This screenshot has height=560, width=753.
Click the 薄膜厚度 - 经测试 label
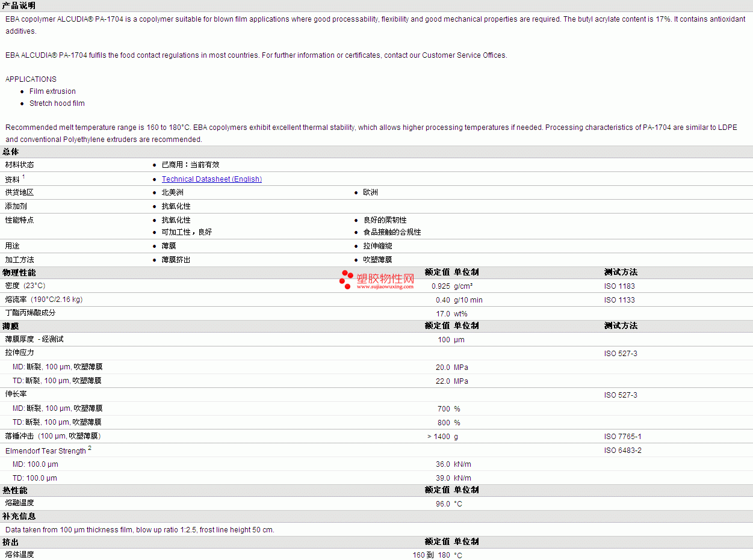pyautogui.click(x=34, y=339)
